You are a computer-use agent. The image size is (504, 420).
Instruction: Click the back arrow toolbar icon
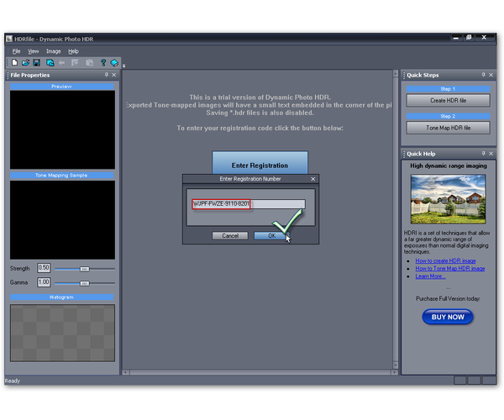click(61, 63)
